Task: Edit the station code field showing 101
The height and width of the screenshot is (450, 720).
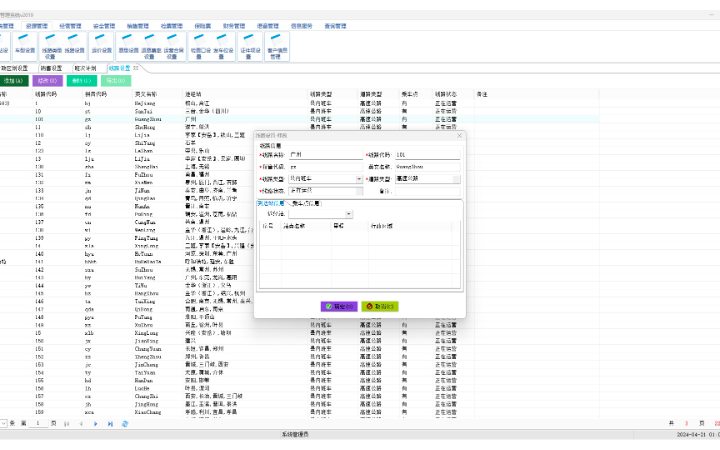Action: point(428,155)
